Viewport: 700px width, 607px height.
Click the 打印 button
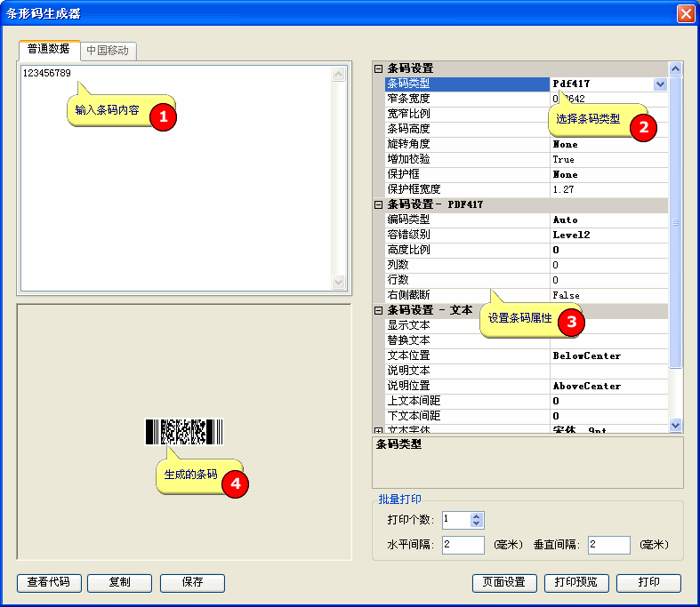[648, 583]
